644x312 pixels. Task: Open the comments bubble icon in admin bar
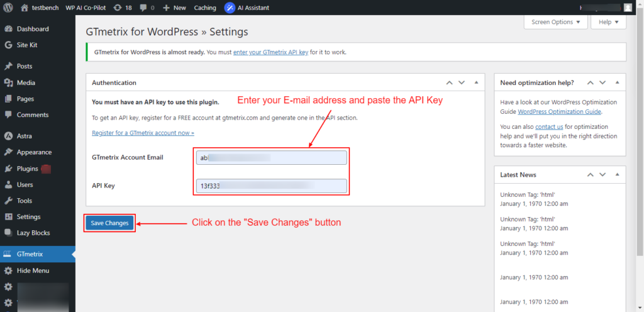[143, 8]
